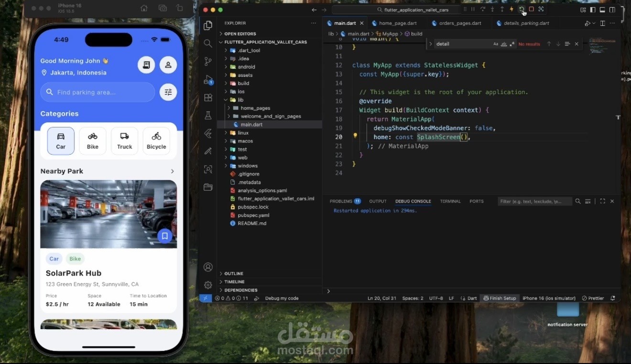Expand the home_pages folder
631x364 pixels.
[270, 108]
